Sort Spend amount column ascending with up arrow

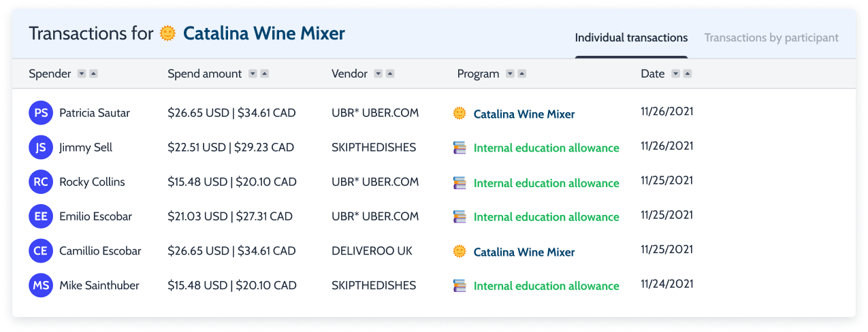[265, 73]
